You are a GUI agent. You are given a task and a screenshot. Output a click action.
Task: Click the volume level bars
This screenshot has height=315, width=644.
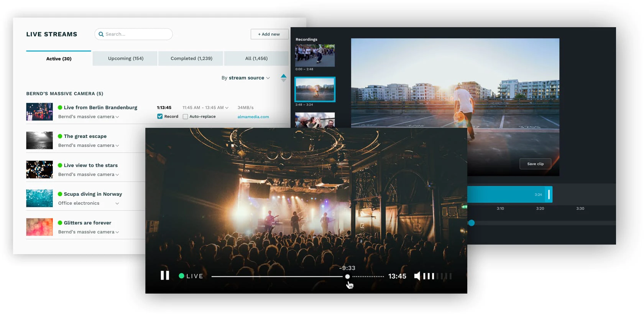click(x=437, y=276)
